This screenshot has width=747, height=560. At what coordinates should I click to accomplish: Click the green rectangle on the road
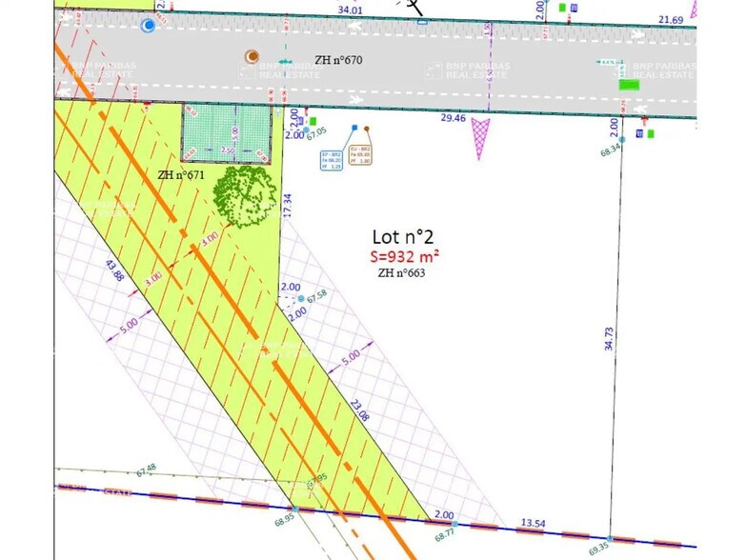[629, 85]
